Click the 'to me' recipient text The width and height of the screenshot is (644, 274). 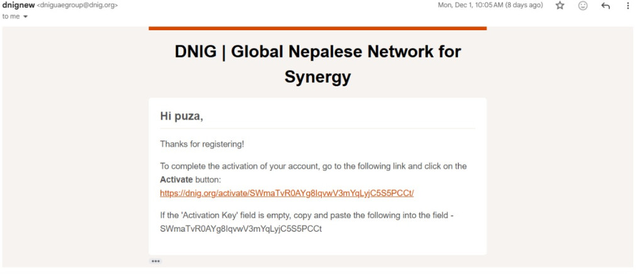(11, 17)
